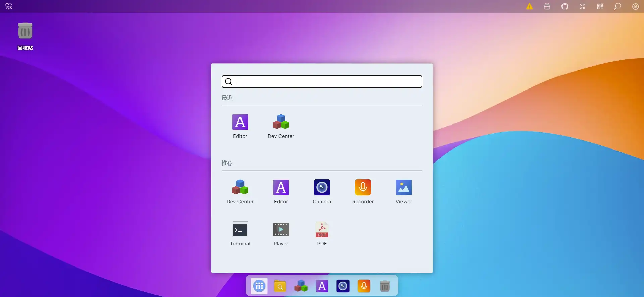Launch Terminal from the app launcher
Image resolution: width=644 pixels, height=297 pixels.
(x=240, y=230)
